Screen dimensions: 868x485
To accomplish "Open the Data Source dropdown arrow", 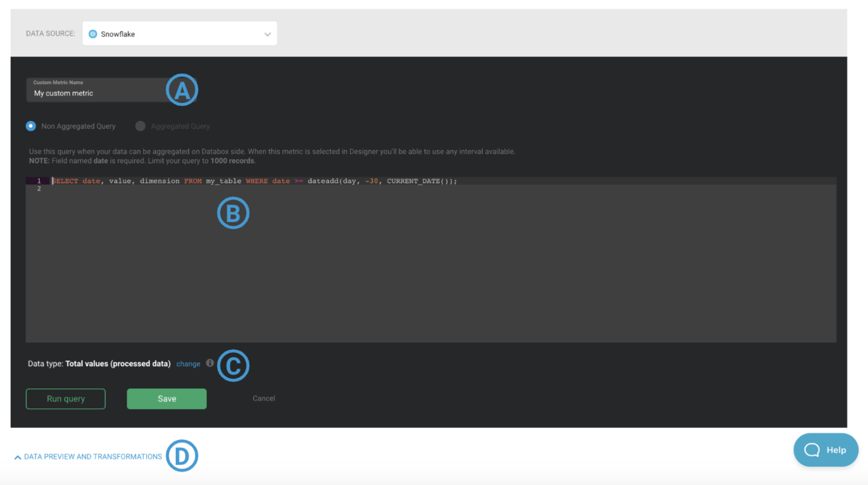I will pos(268,34).
